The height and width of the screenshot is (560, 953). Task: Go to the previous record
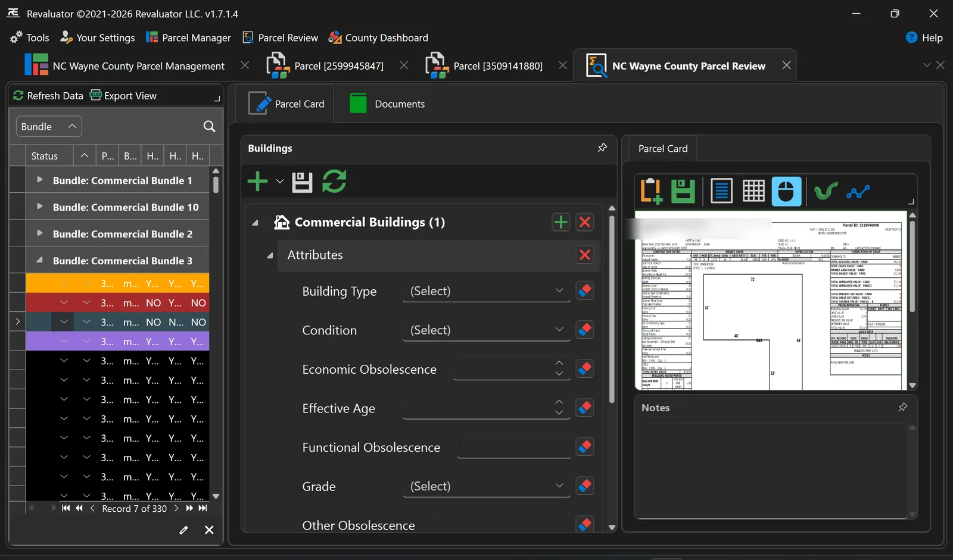(92, 508)
